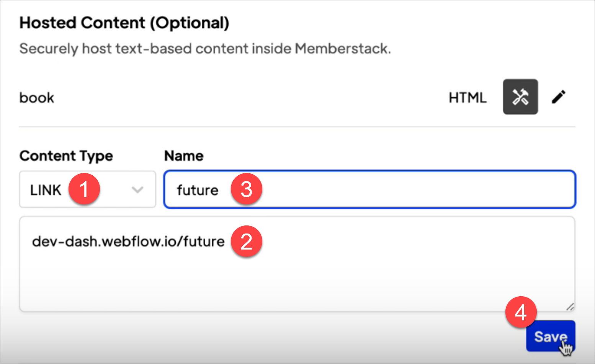Click the "Hosted Content (Optional)" heading

tap(124, 23)
